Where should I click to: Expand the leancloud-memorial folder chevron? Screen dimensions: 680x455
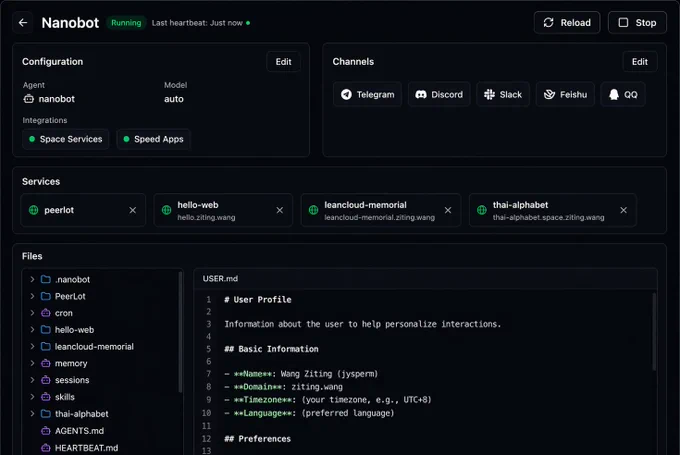tap(32, 347)
